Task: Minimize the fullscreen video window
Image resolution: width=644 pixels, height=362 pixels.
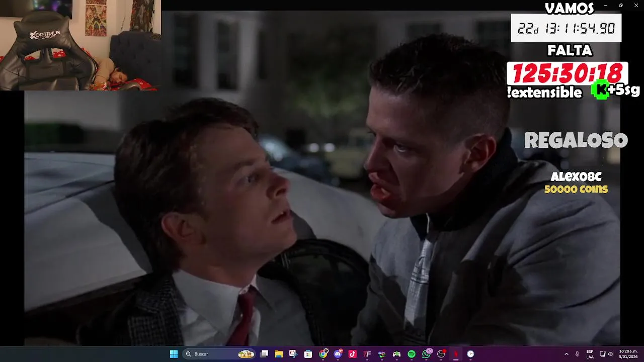Action: click(x=605, y=5)
